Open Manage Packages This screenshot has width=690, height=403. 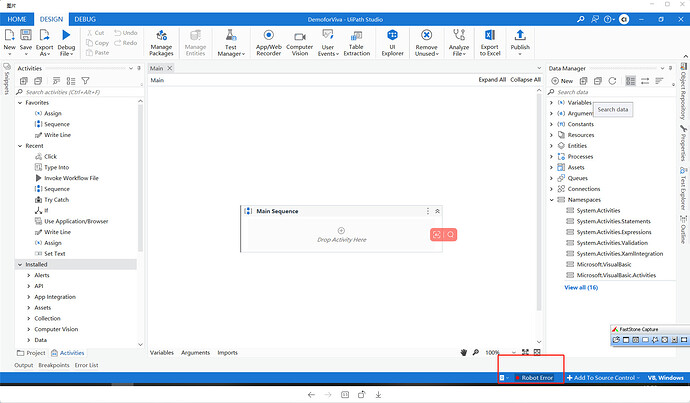click(x=161, y=43)
